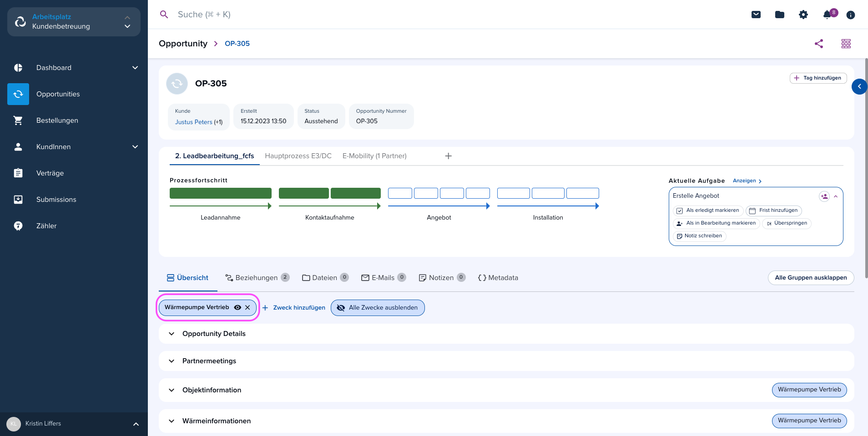868x436 pixels.
Task: Click Zweck hinzufügen link
Action: (294, 308)
